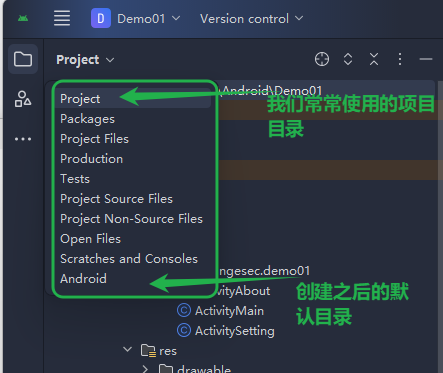Open the Version control dropdown

coord(252,18)
